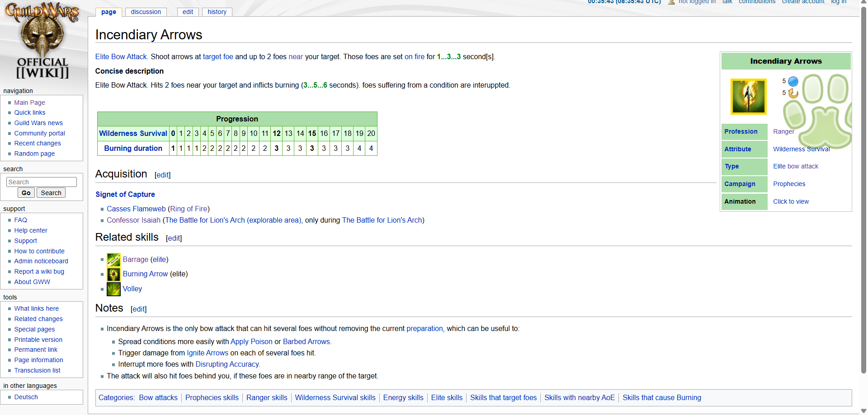The image size is (868, 415).
Task: Open the edit tab
Action: [188, 12]
